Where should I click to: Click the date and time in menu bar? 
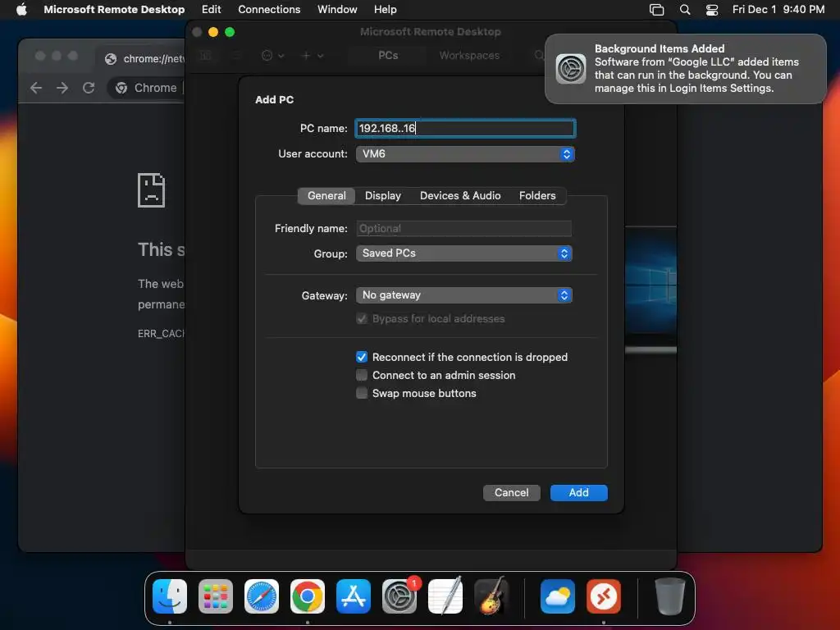tap(778, 9)
